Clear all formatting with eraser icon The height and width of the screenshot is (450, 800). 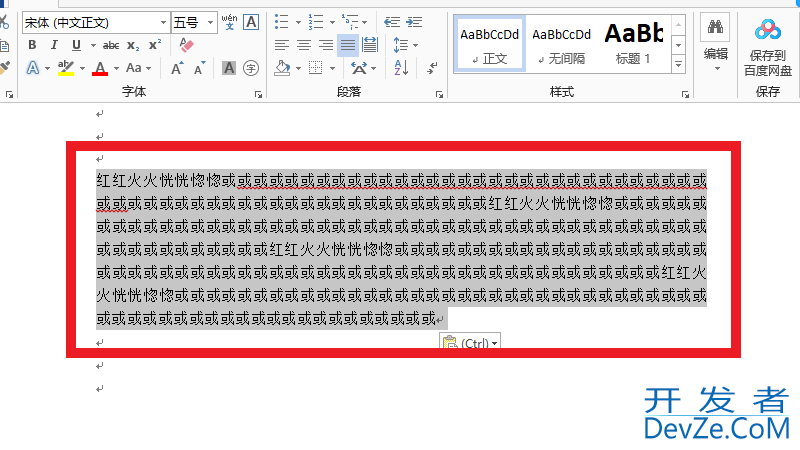pyautogui.click(x=187, y=45)
